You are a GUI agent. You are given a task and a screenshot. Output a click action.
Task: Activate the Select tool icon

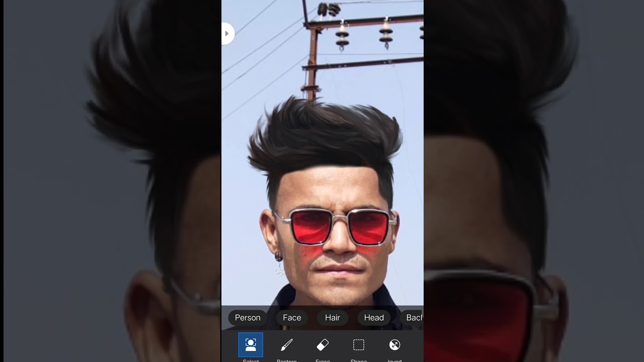coord(251,345)
